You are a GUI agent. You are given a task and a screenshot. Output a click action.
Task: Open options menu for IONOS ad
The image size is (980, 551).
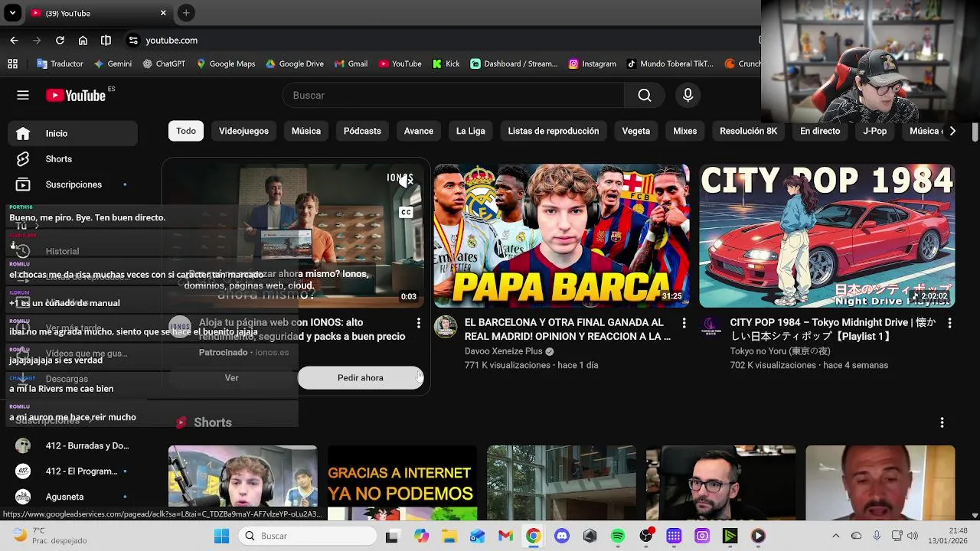pos(418,324)
